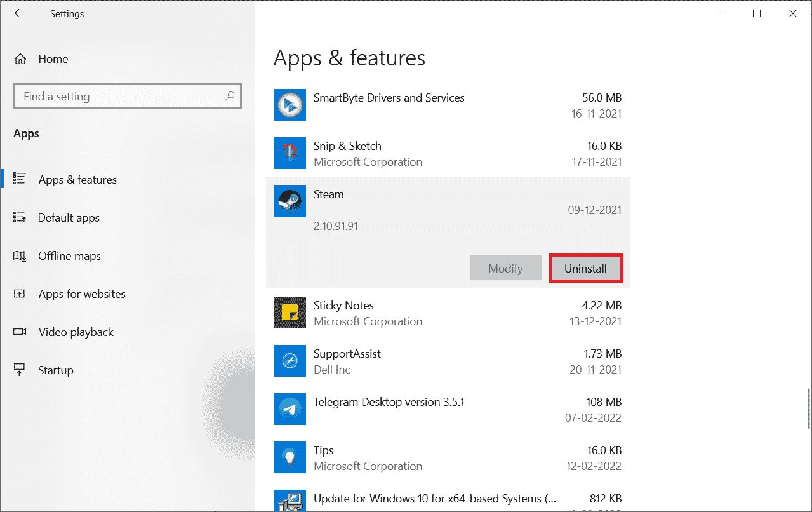This screenshot has width=812, height=512.
Task: Select the Snip & Sketch entry
Action: [448, 153]
